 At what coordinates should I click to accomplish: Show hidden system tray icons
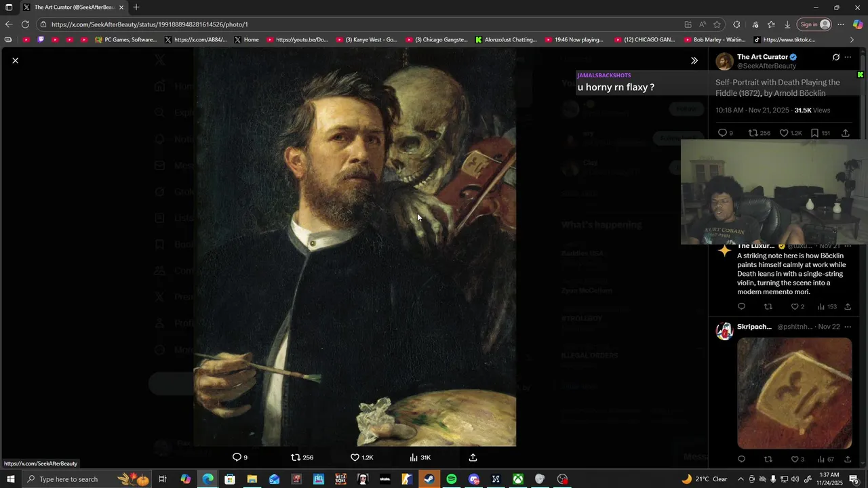pos(741,479)
